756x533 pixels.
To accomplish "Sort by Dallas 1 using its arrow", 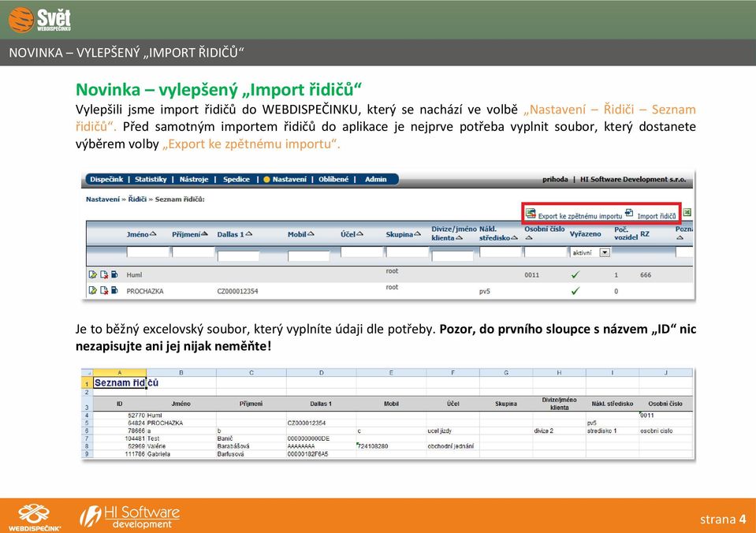I will pos(249,233).
